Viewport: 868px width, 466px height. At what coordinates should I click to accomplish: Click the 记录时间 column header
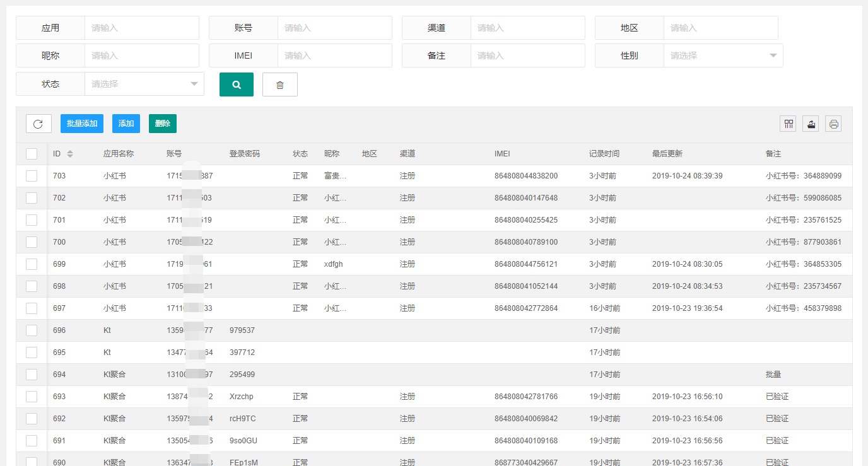pos(604,154)
